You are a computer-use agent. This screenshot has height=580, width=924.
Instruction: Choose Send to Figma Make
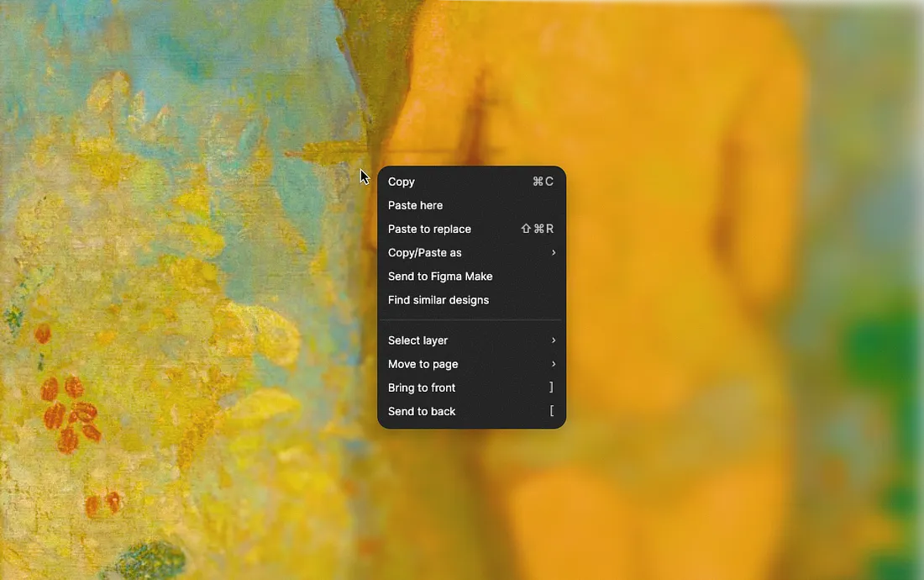[471, 276]
